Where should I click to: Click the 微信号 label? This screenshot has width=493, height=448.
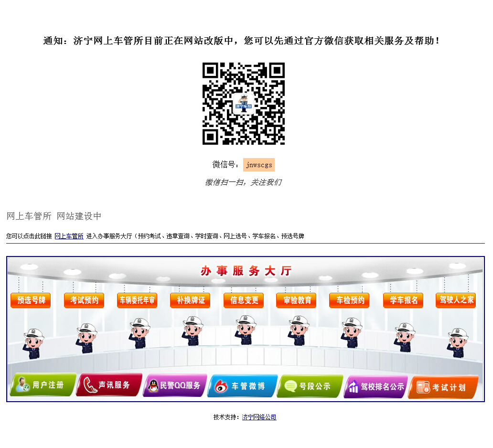tap(226, 164)
